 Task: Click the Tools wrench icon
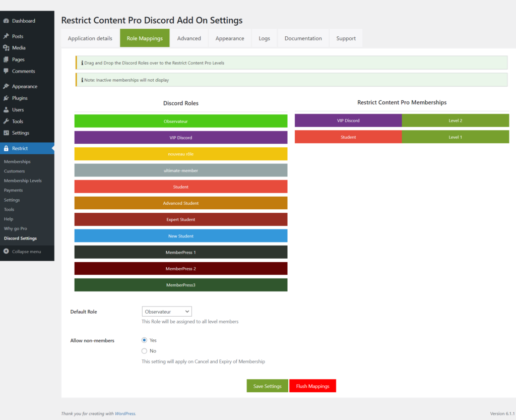coord(6,121)
